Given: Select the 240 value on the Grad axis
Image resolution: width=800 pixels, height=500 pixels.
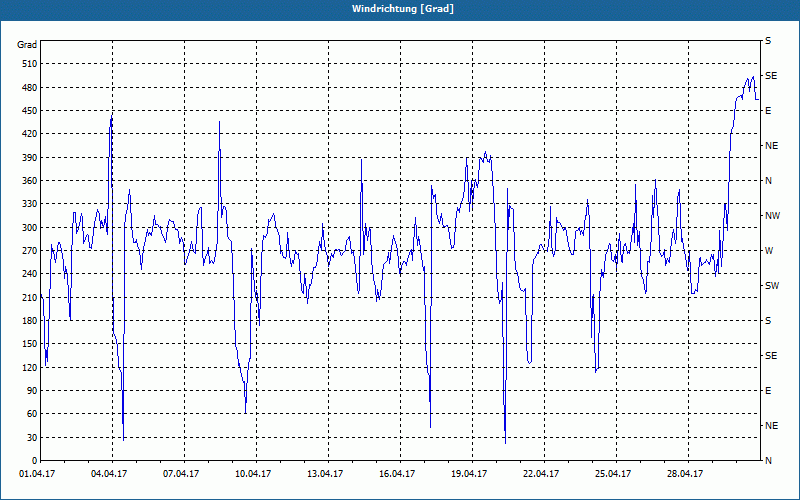Looking at the screenshot, I should [x=30, y=274].
